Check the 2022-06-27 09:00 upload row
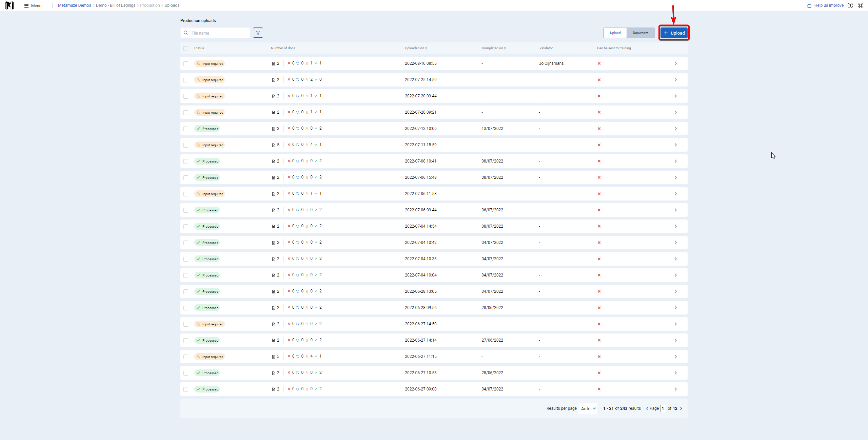The image size is (868, 440). (186, 389)
